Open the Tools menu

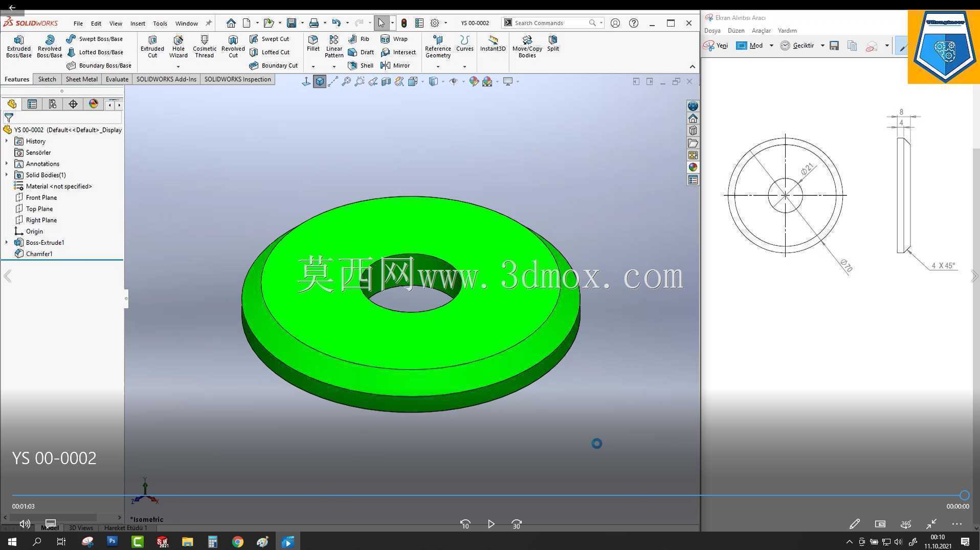click(160, 24)
